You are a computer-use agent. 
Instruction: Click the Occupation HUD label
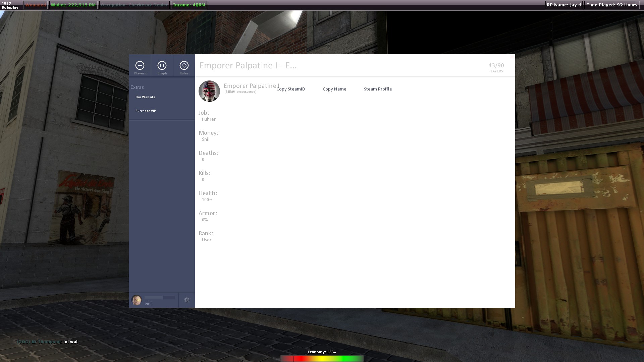pos(134,5)
